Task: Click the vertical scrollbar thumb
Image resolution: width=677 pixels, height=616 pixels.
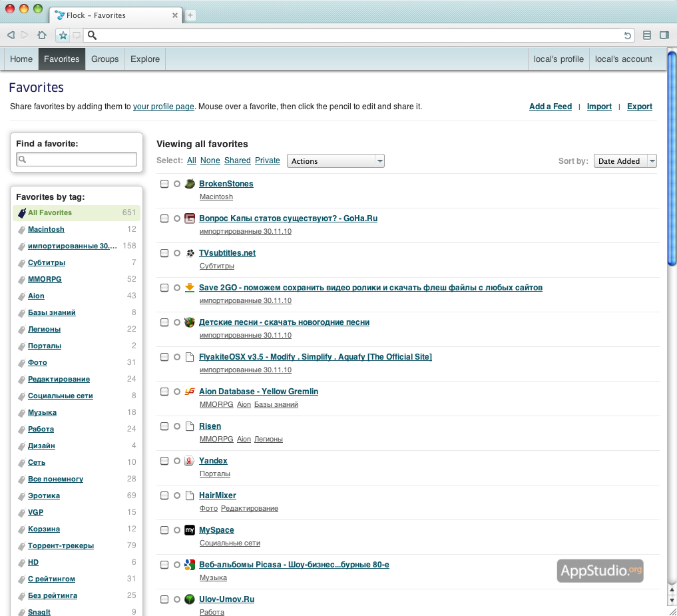Action: 672,158
